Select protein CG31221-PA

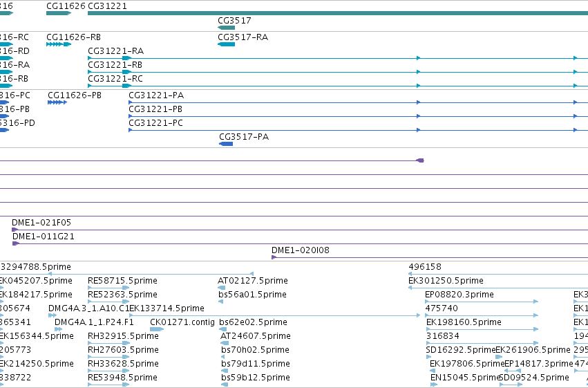coord(156,95)
